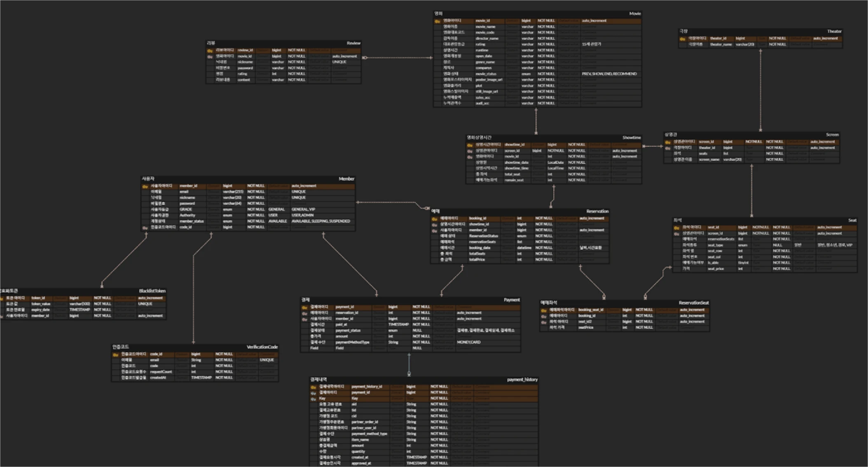This screenshot has width=868, height=467.
Task: Click foreign key icon beside theater_id in Screen
Action: click(668, 148)
